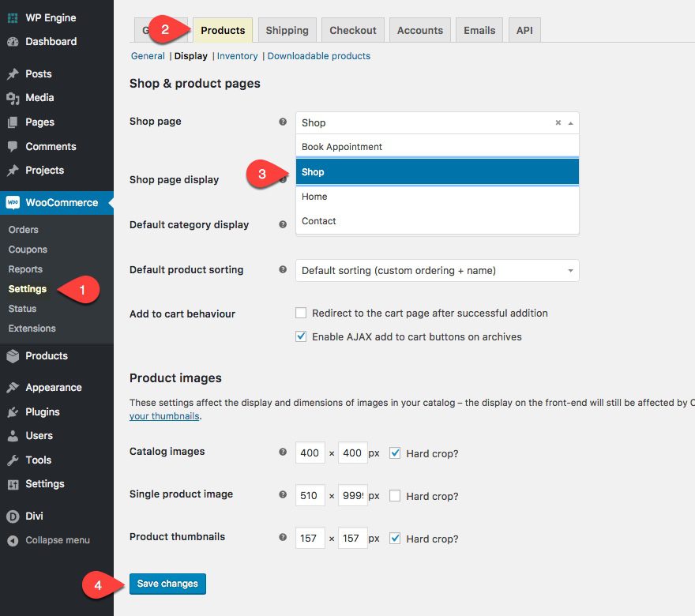
Task: Click the Product thumbnails help icon
Action: coord(283,538)
